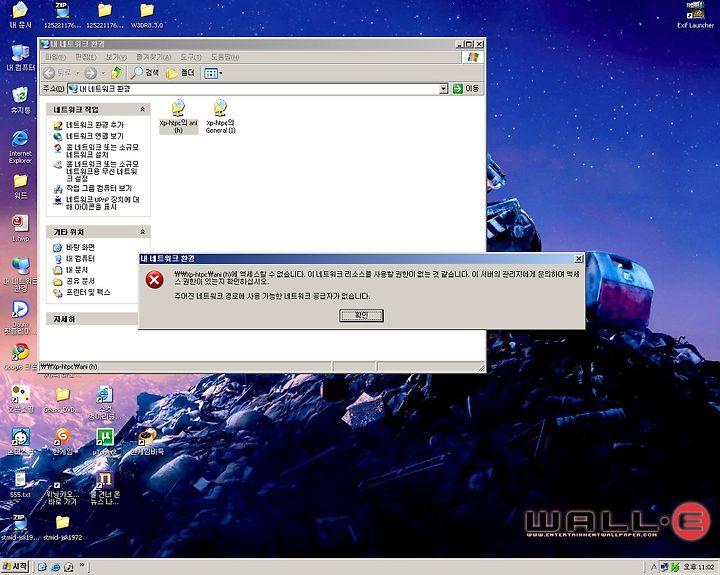Click the SSS.txt file icon
Screen dimensions: 720x575
point(20,484)
